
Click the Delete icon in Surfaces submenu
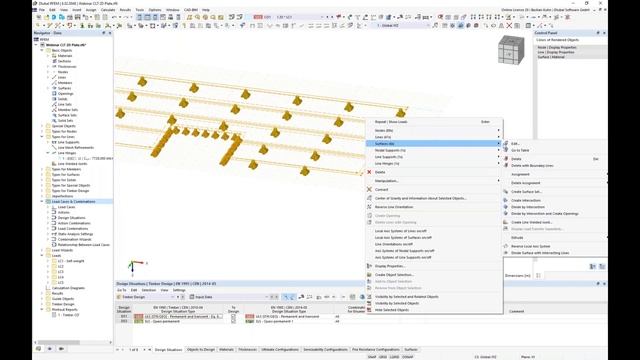coord(506,159)
